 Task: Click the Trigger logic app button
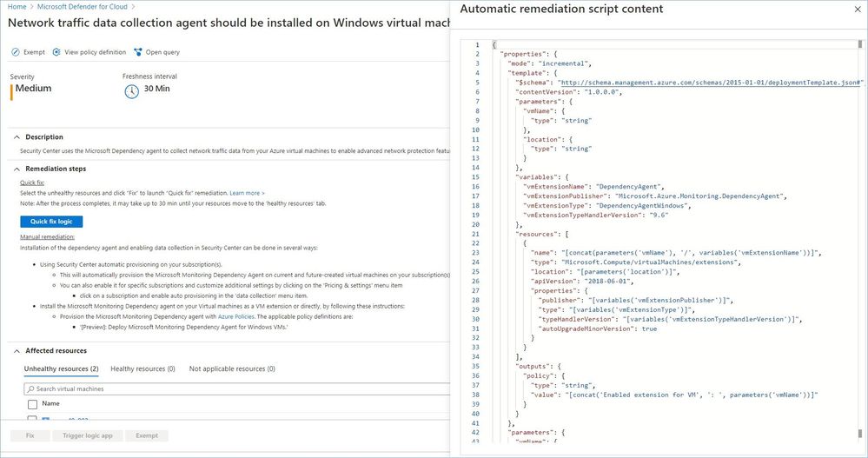point(88,436)
